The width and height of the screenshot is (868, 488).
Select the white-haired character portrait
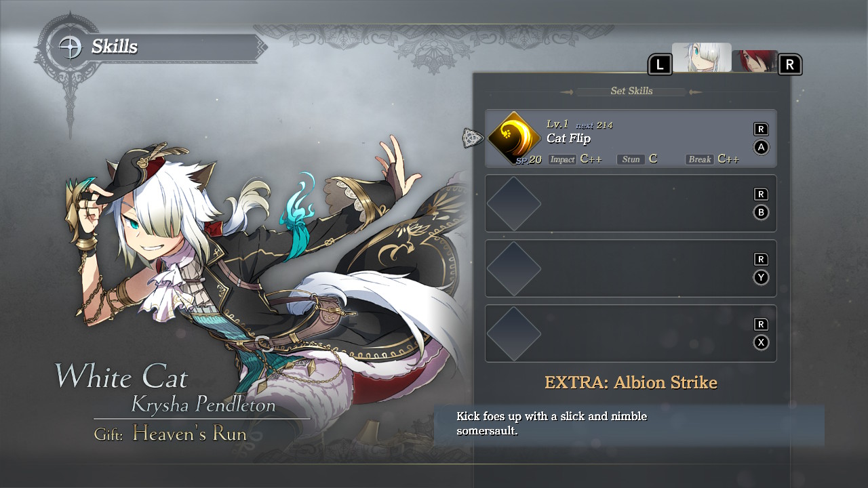click(x=701, y=58)
